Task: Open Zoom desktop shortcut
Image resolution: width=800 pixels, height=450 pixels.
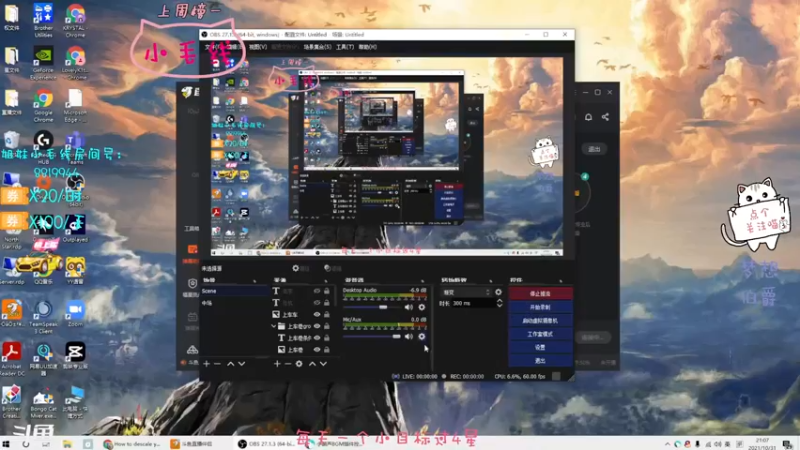Action: click(75, 313)
